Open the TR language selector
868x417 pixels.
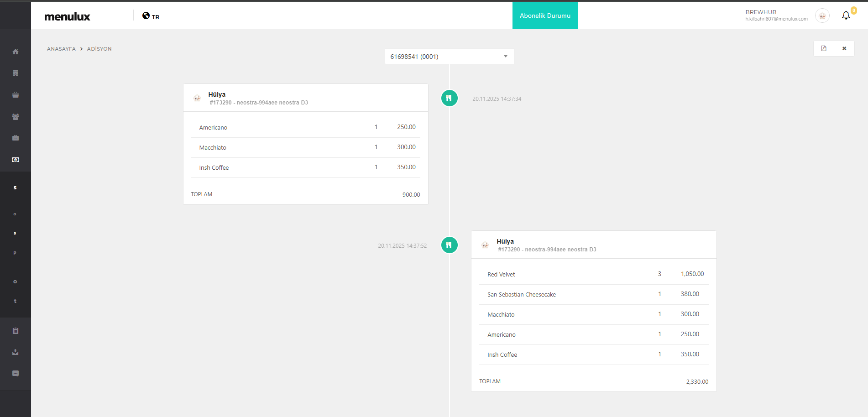tap(151, 16)
